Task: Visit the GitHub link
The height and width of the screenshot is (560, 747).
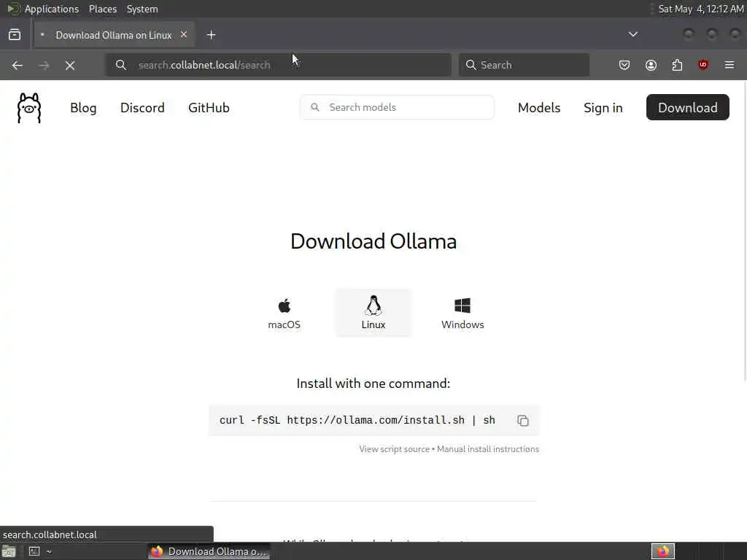Action: pos(209,108)
